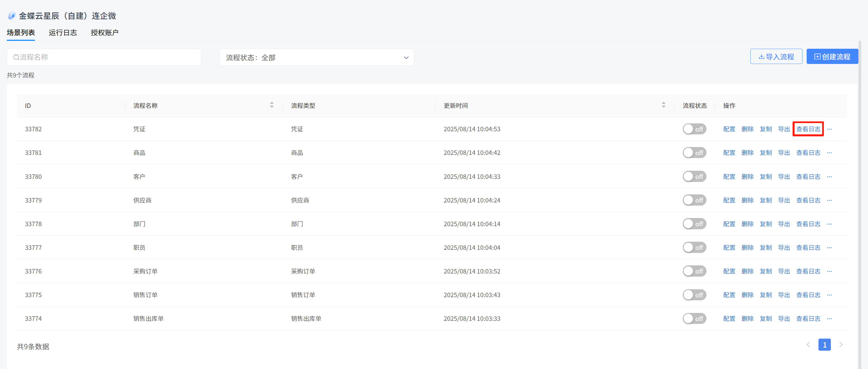
Task: Click the 导入流程 button
Action: pyautogui.click(x=776, y=57)
